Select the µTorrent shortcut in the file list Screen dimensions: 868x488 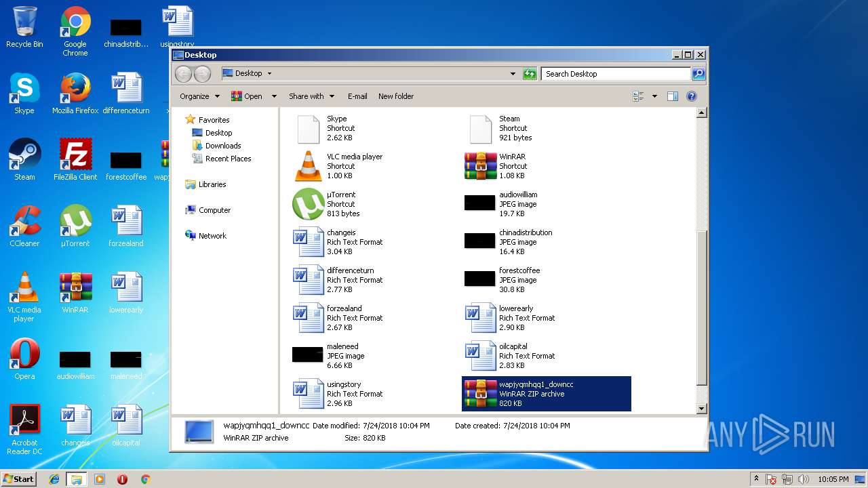(375, 204)
